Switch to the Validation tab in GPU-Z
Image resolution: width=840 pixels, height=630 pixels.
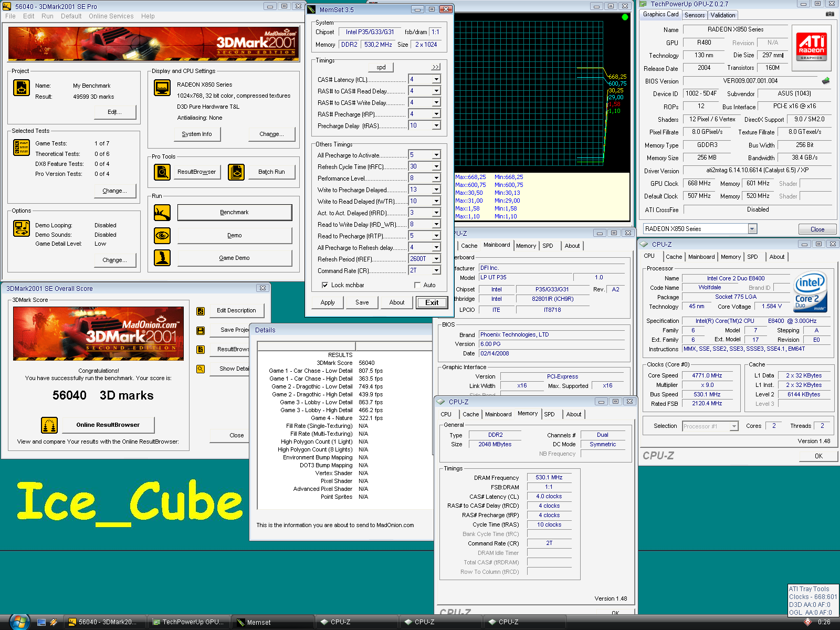pyautogui.click(x=723, y=15)
